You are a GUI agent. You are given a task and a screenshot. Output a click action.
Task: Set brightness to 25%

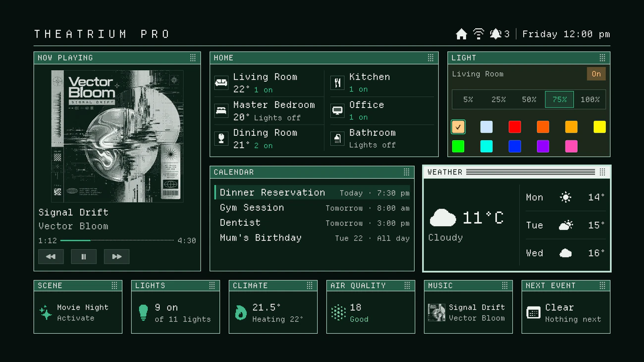tap(498, 100)
